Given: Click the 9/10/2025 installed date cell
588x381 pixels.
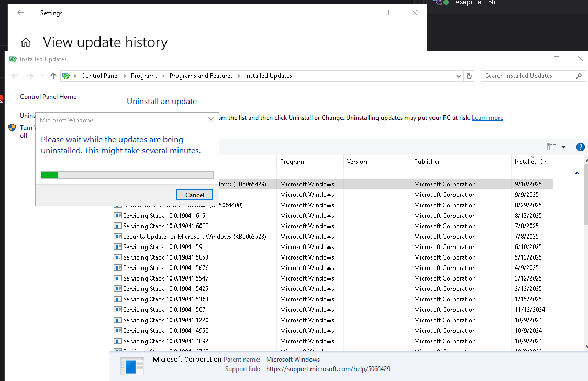Looking at the screenshot, I should click(528, 184).
